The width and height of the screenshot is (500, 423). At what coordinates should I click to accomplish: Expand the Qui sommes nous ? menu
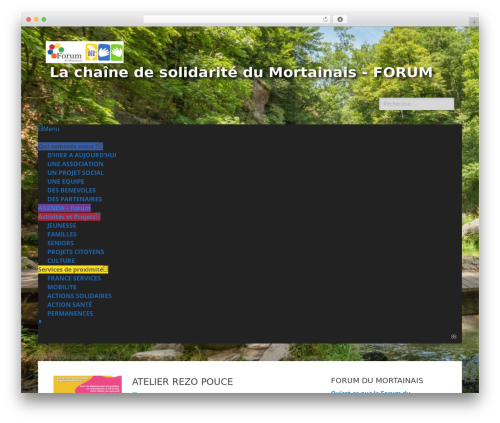tap(70, 146)
